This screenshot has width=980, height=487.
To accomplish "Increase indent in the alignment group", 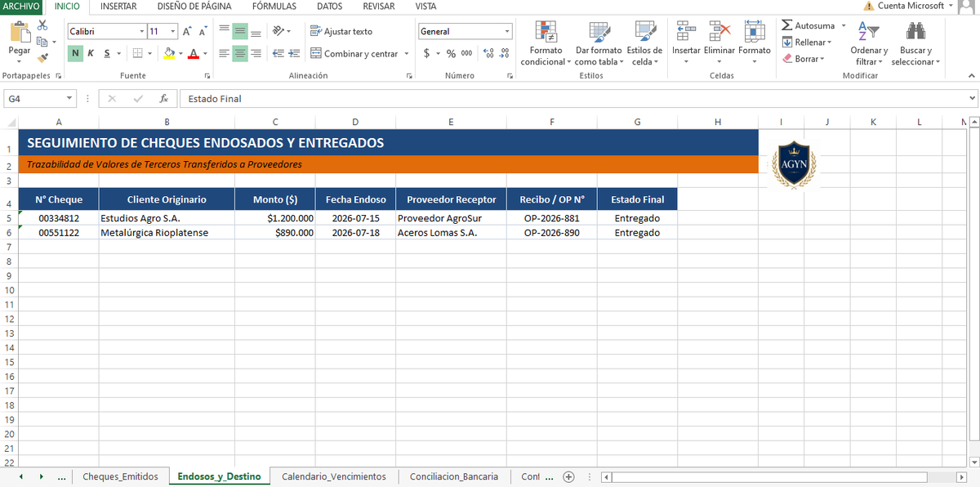I will [x=295, y=54].
